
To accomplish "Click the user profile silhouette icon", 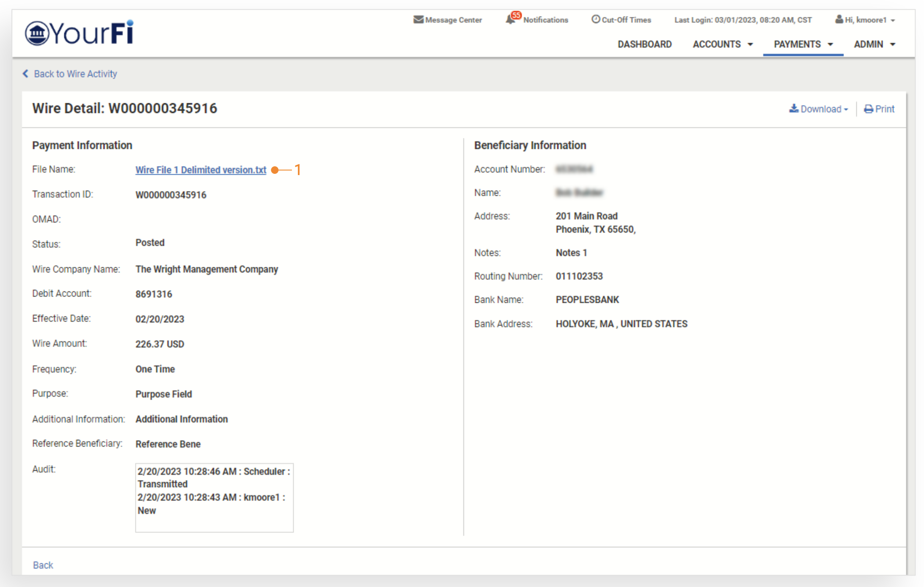I will point(839,19).
